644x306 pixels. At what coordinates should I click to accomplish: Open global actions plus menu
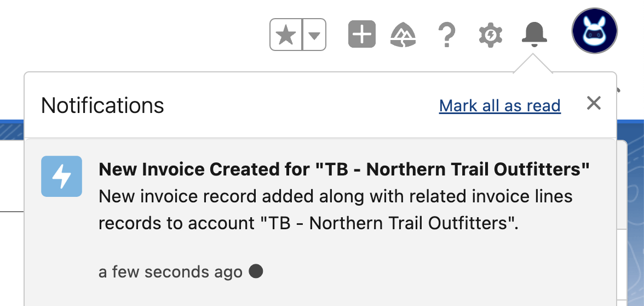coord(362,34)
